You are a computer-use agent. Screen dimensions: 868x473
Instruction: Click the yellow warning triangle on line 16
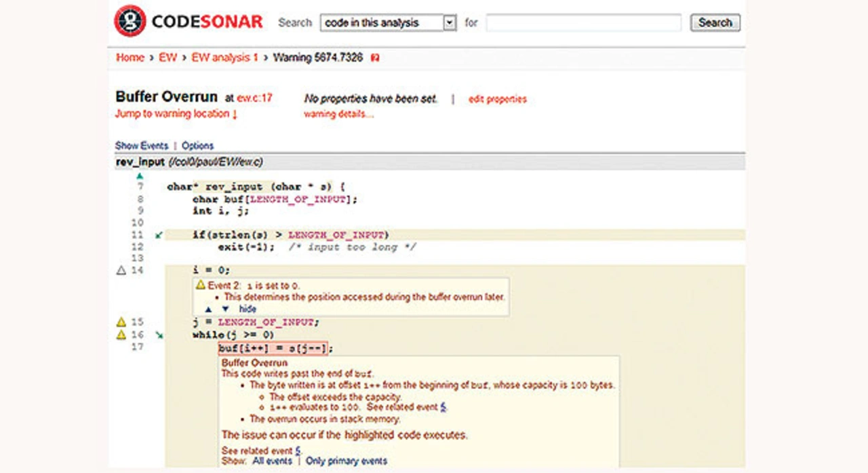pyautogui.click(x=121, y=335)
